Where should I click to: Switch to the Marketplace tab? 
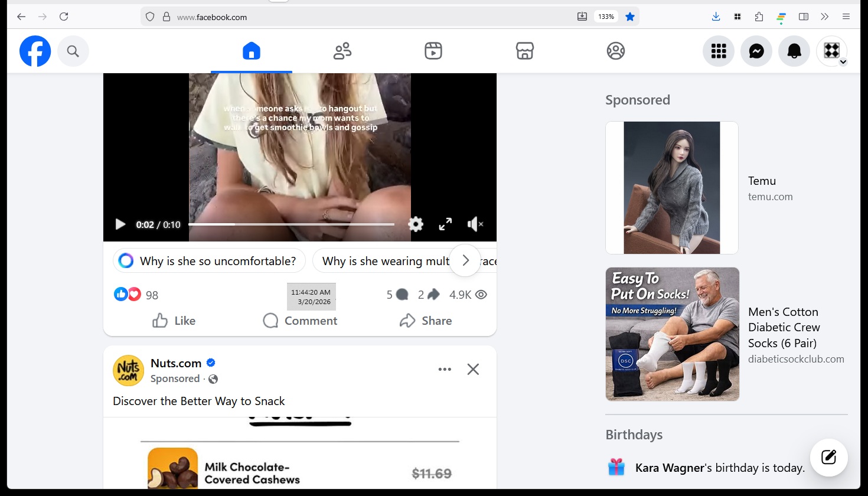[x=524, y=51]
